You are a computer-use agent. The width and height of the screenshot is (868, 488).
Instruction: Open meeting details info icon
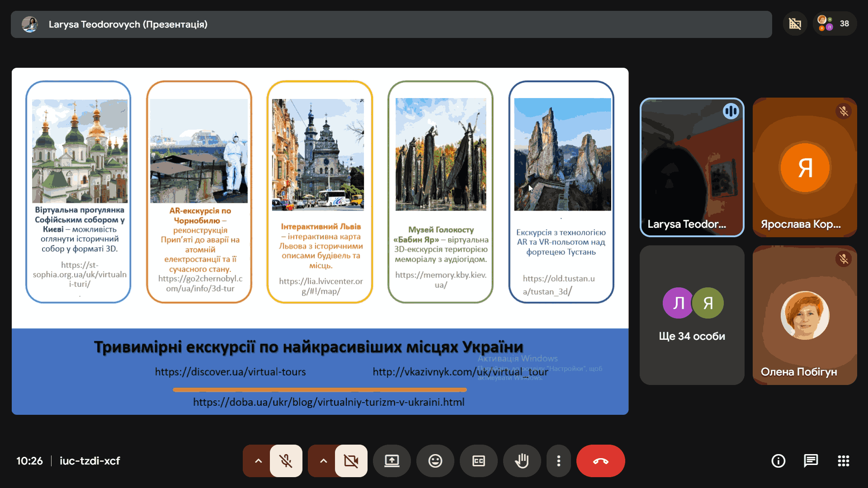coord(778,461)
